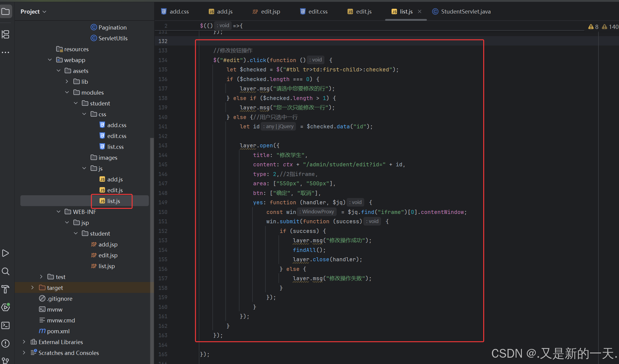
Task: Select mvnw.cmd file
Action: pyautogui.click(x=57, y=320)
